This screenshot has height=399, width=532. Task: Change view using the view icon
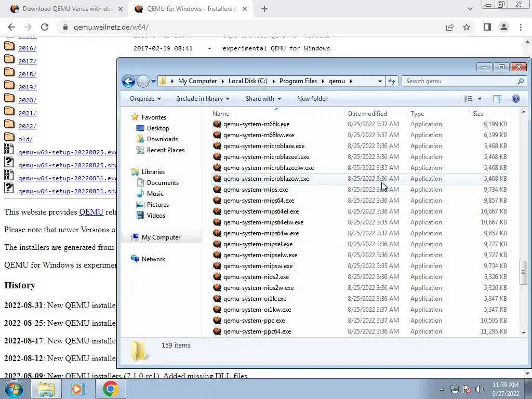click(469, 99)
